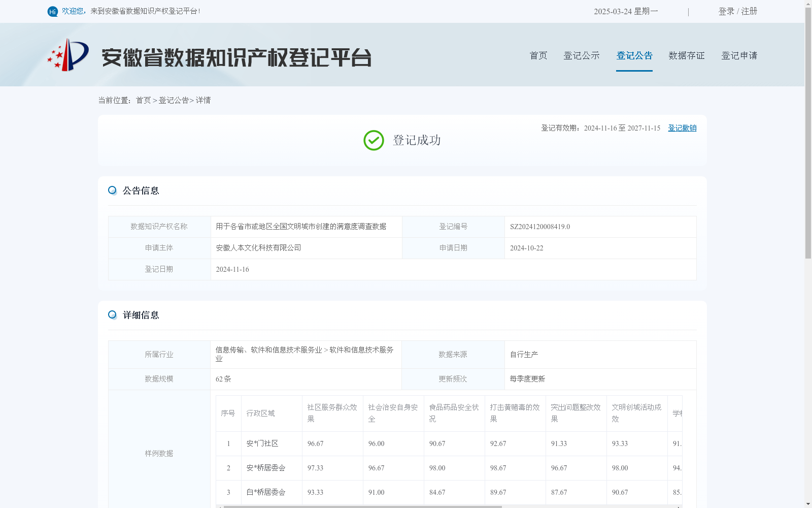Click the vertical page scrollbar thumb
This screenshot has height=508, width=812.
coord(808,133)
